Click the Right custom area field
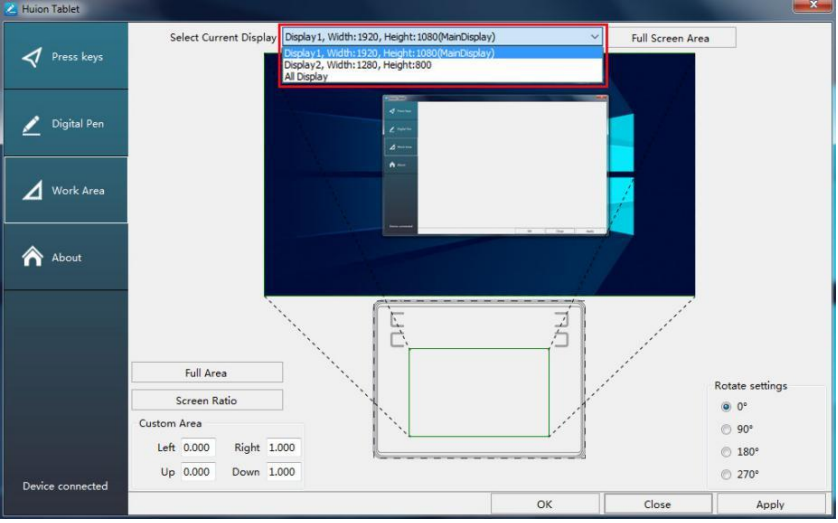838x523 pixels. point(283,448)
